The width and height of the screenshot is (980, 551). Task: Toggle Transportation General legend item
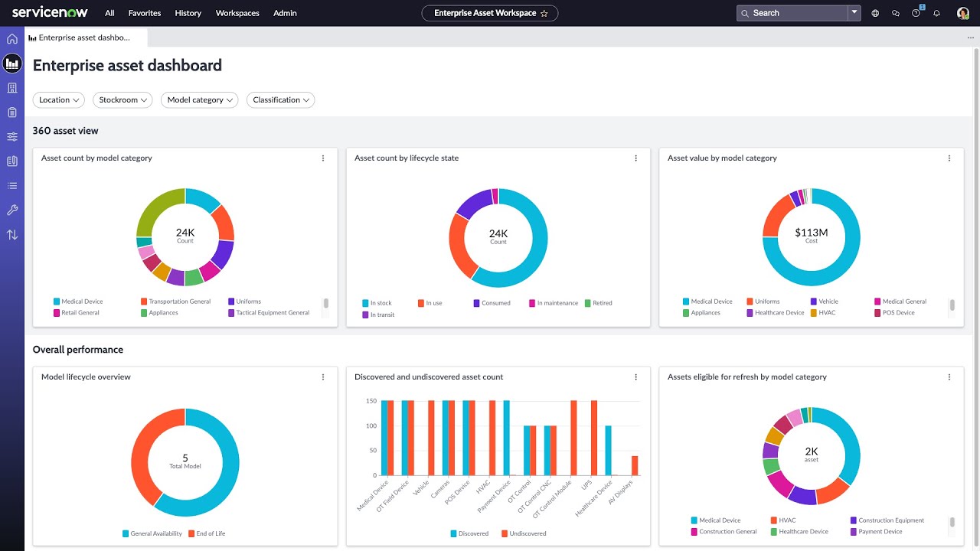tap(175, 302)
